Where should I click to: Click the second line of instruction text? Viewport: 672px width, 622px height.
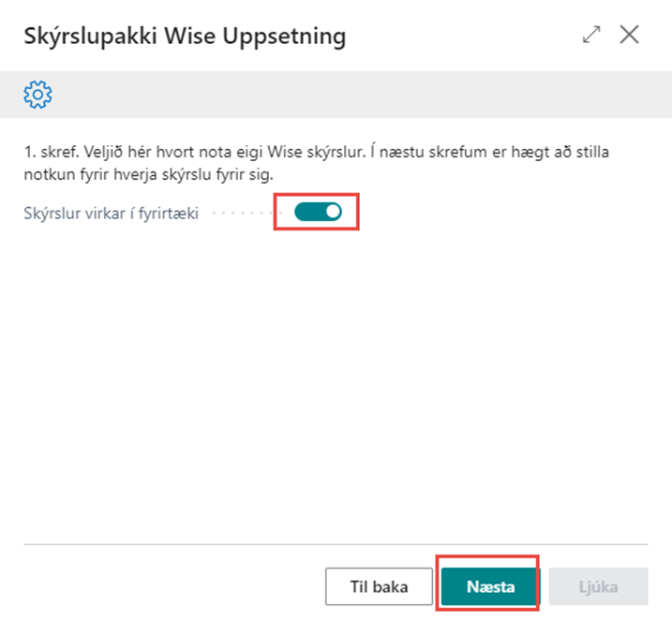(148, 175)
